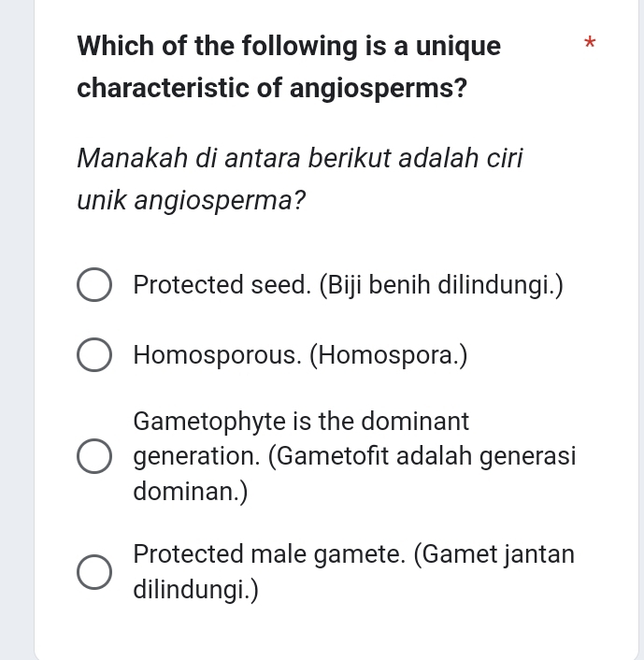Click the 'dominan.)' last line of third option

click(x=191, y=491)
